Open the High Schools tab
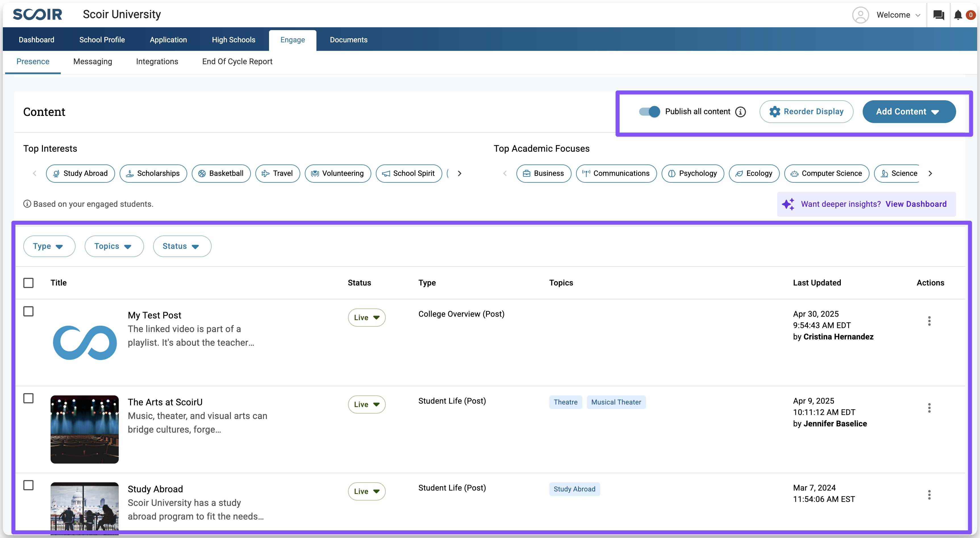 (233, 39)
